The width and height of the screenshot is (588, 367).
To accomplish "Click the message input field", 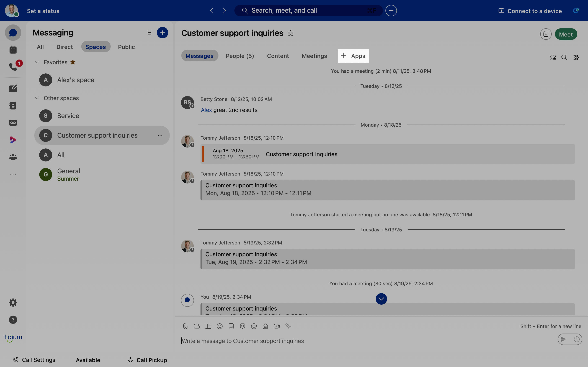I will coord(364,341).
